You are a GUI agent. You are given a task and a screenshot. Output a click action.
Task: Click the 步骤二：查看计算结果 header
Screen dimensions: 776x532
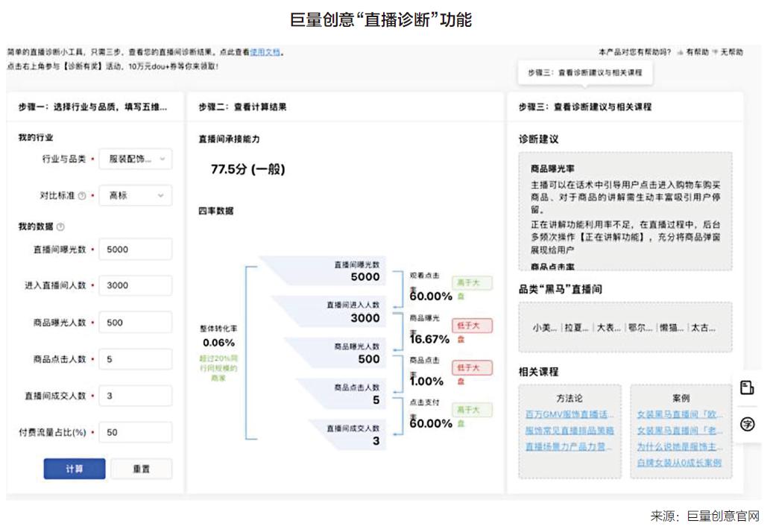point(242,107)
